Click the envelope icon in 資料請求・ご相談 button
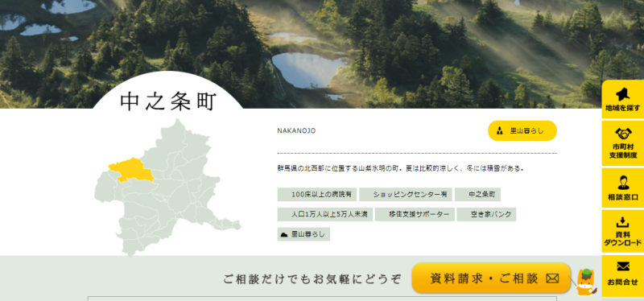This screenshot has height=301, width=644. coord(552,278)
